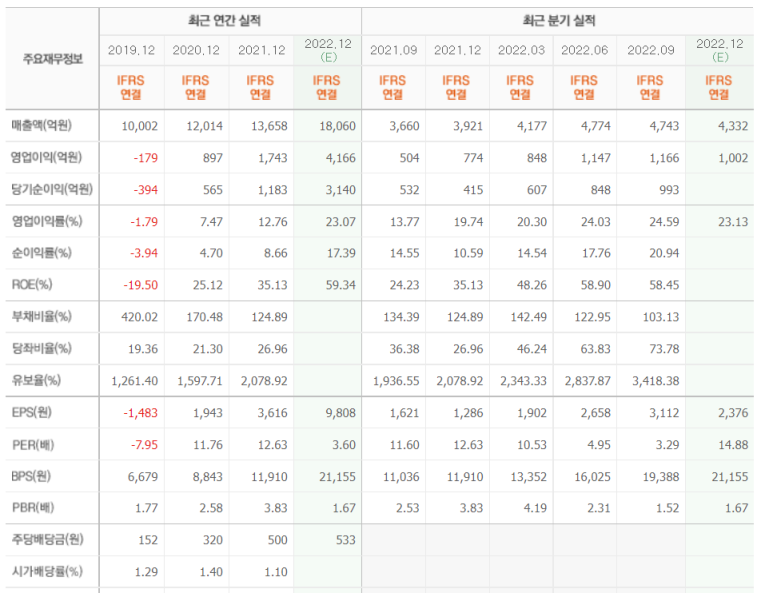Click the negative operating profit -179
This screenshot has height=593, width=773.
point(145,158)
